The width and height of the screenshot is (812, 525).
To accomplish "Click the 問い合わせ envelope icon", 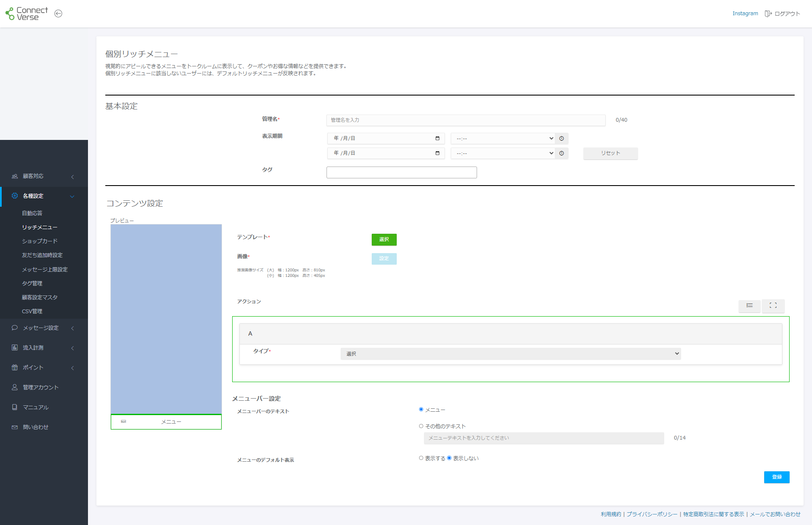I will pos(15,427).
